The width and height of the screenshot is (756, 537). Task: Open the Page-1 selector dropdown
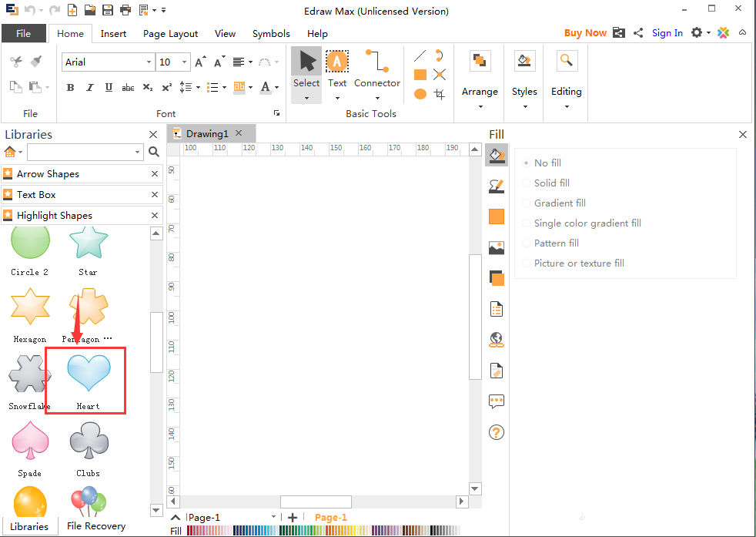tap(273, 517)
